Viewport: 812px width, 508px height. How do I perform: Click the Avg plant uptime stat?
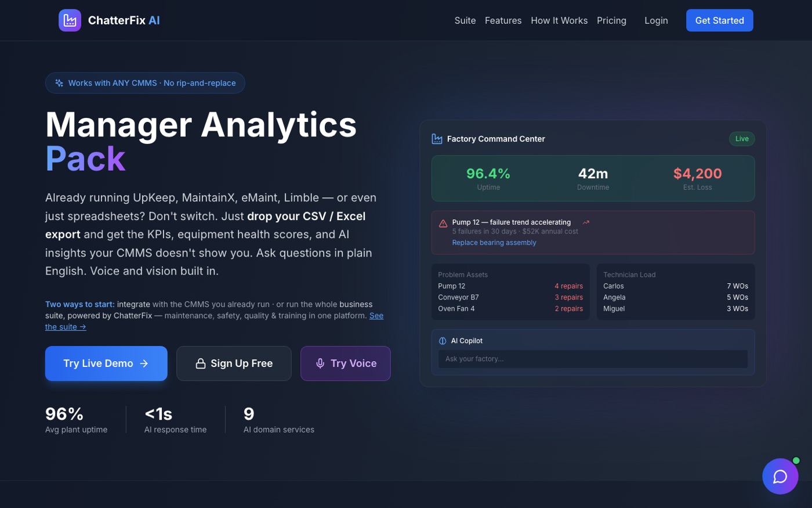(77, 420)
